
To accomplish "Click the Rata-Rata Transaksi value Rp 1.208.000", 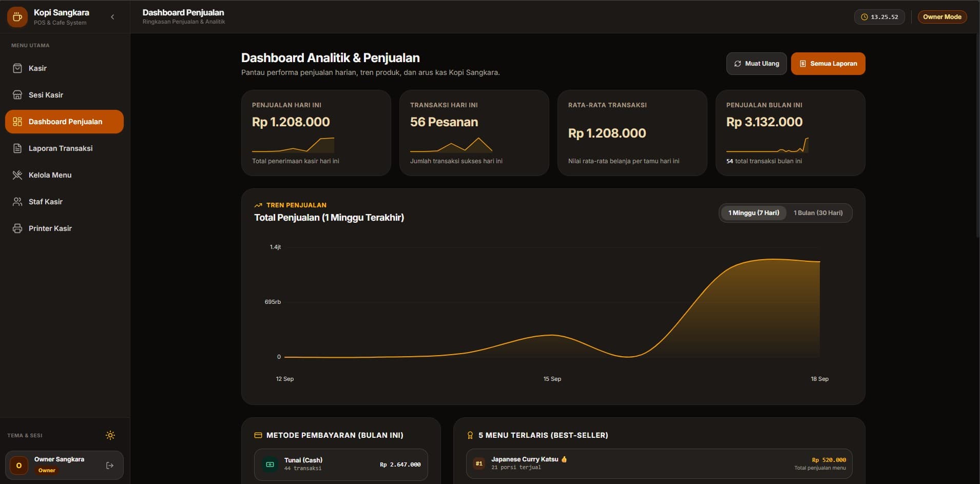I will coord(607,133).
